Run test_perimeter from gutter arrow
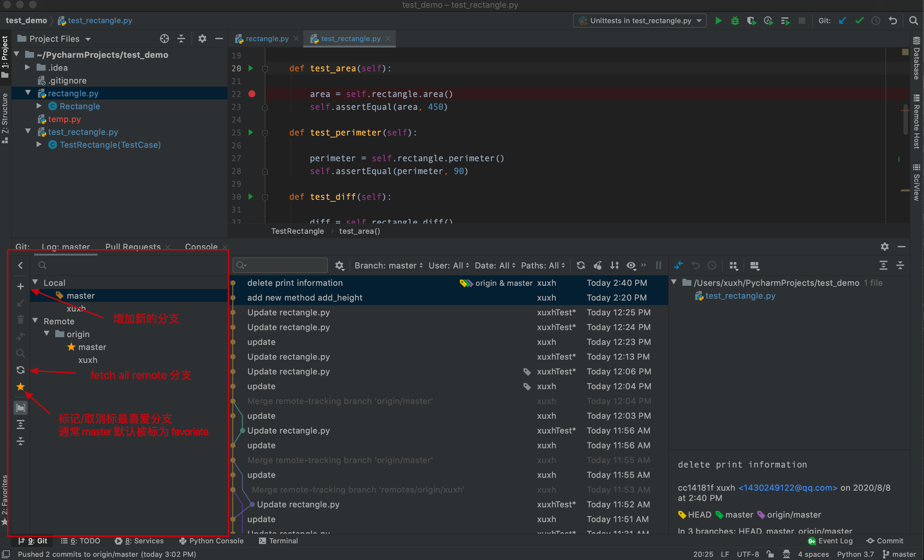This screenshot has width=924, height=560. (251, 132)
